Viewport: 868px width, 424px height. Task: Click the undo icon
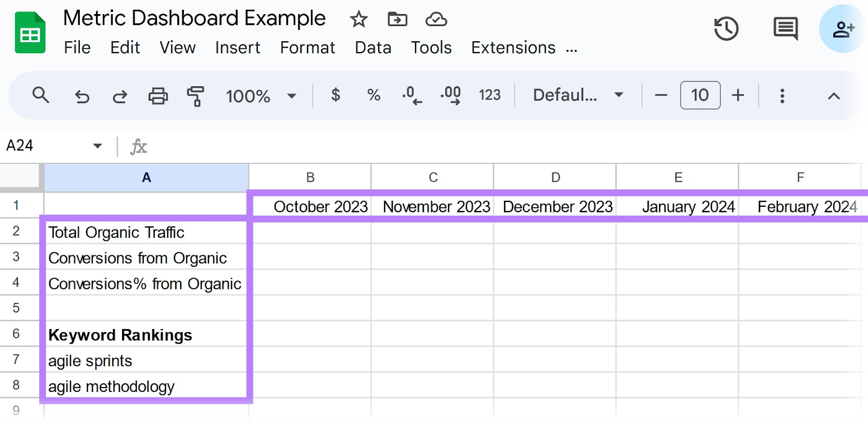coord(81,95)
